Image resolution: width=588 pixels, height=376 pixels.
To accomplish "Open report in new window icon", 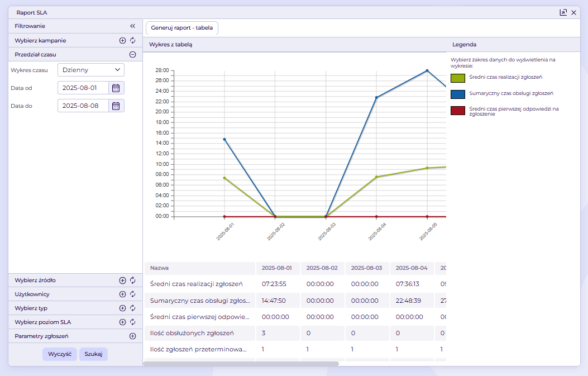I will tap(563, 12).
